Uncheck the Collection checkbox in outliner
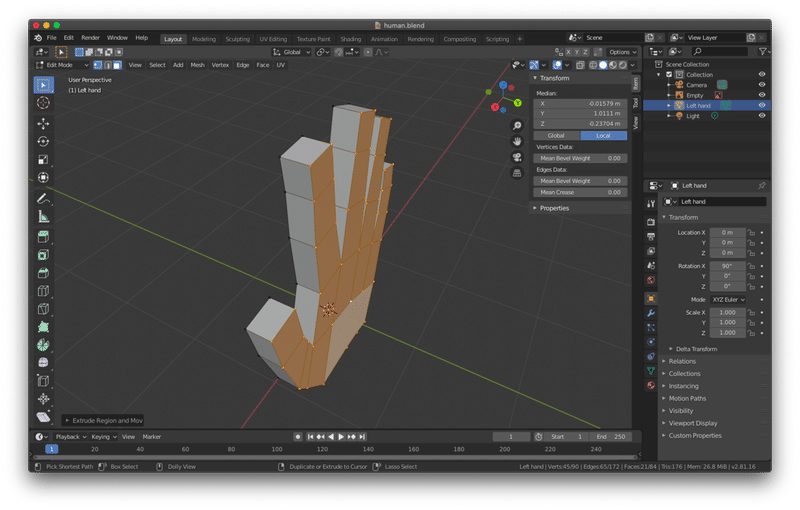The height and width of the screenshot is (510, 800). tap(669, 74)
